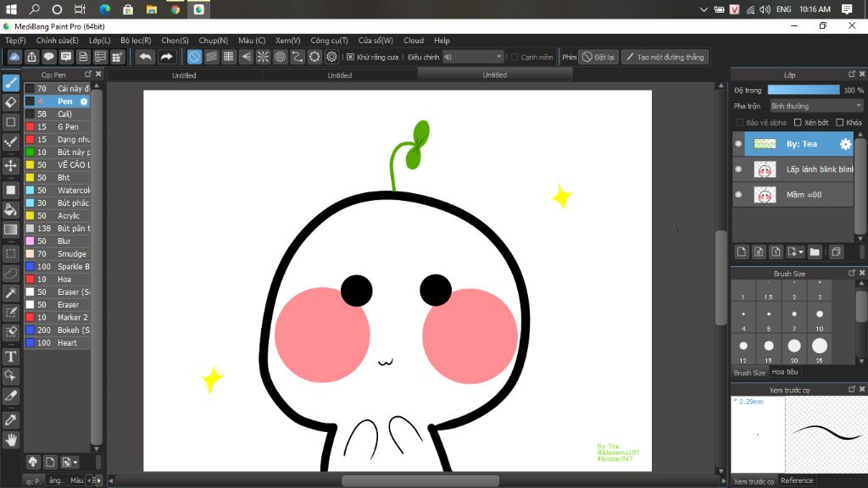Enable the Khóa lock checkbox
This screenshot has height=488, width=868.
(x=840, y=122)
